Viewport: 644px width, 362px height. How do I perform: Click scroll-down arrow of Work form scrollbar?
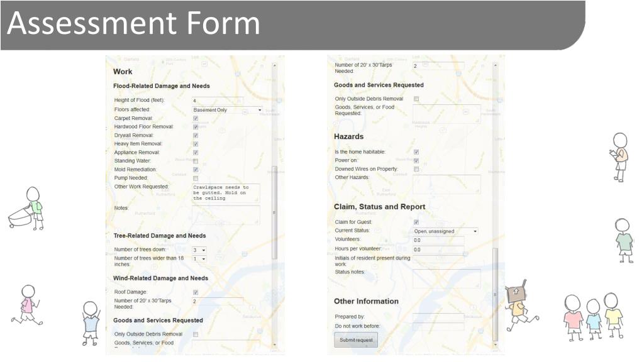tap(275, 345)
